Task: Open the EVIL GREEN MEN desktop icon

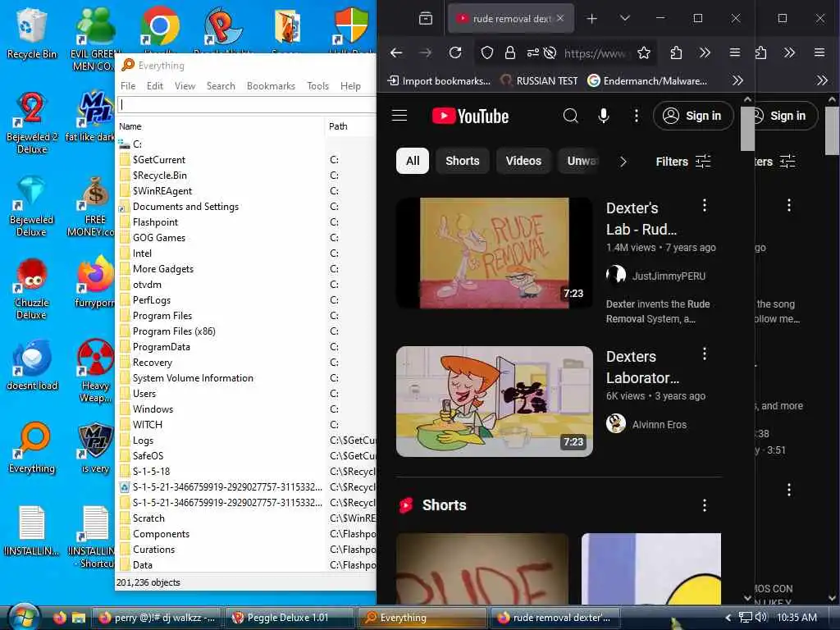Action: pyautogui.click(x=94, y=38)
